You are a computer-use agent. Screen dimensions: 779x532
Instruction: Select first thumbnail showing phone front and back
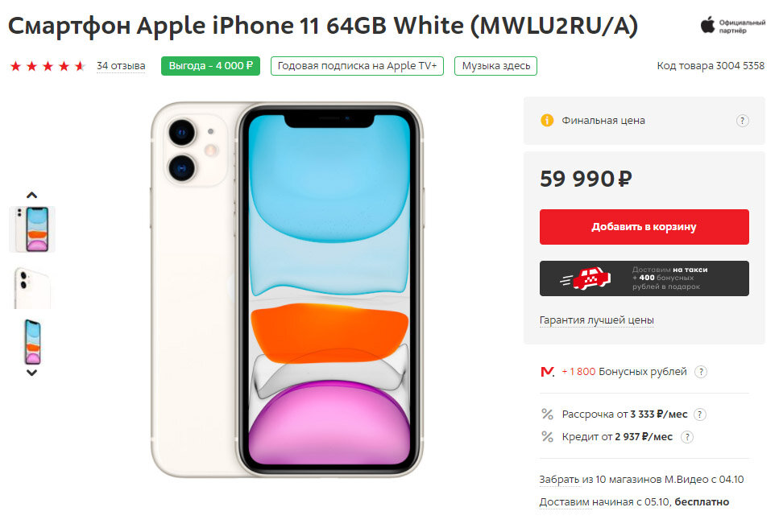click(32, 229)
